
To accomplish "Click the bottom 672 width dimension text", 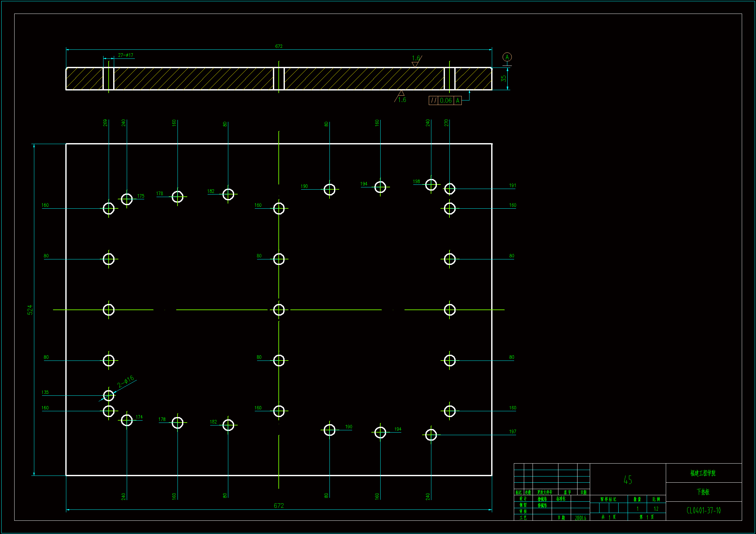I will (x=278, y=505).
